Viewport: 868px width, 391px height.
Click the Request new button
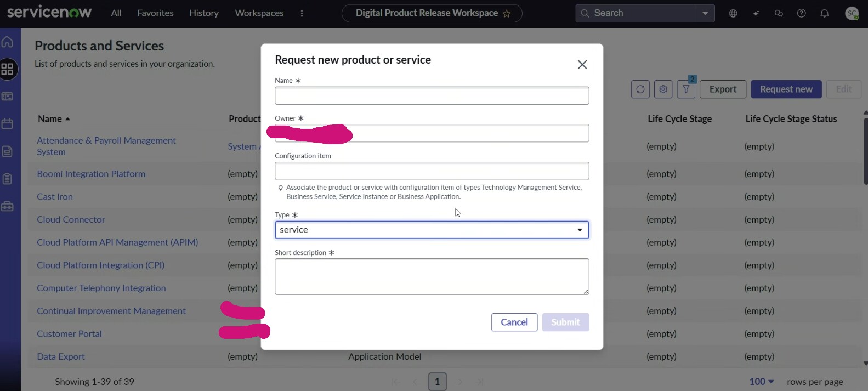(x=786, y=89)
